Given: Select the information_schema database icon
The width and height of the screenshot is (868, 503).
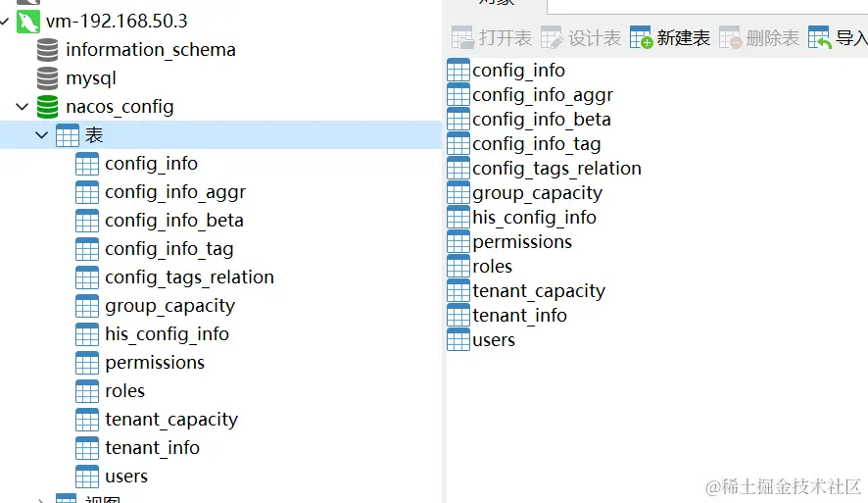Looking at the screenshot, I should (x=47, y=49).
